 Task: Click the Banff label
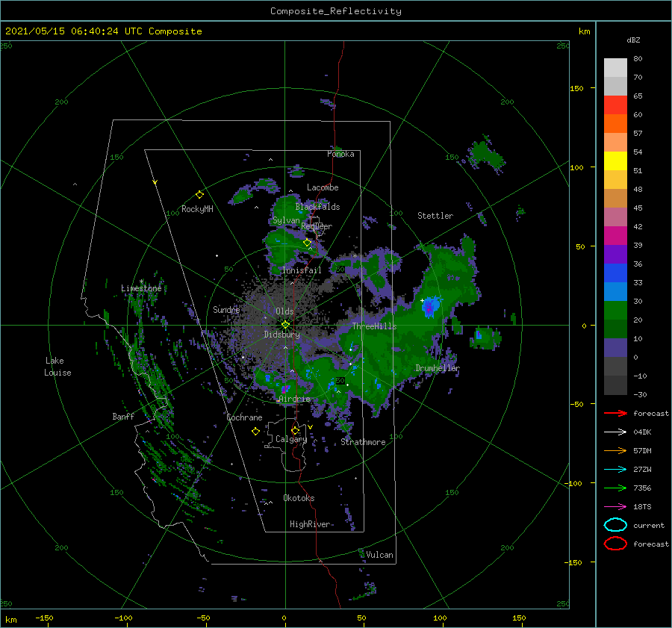pos(123,417)
